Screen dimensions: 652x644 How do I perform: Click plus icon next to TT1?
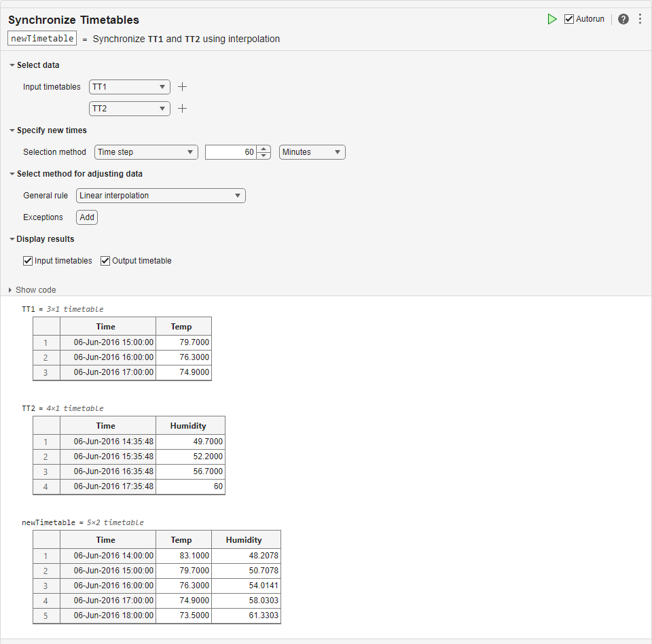pyautogui.click(x=182, y=87)
